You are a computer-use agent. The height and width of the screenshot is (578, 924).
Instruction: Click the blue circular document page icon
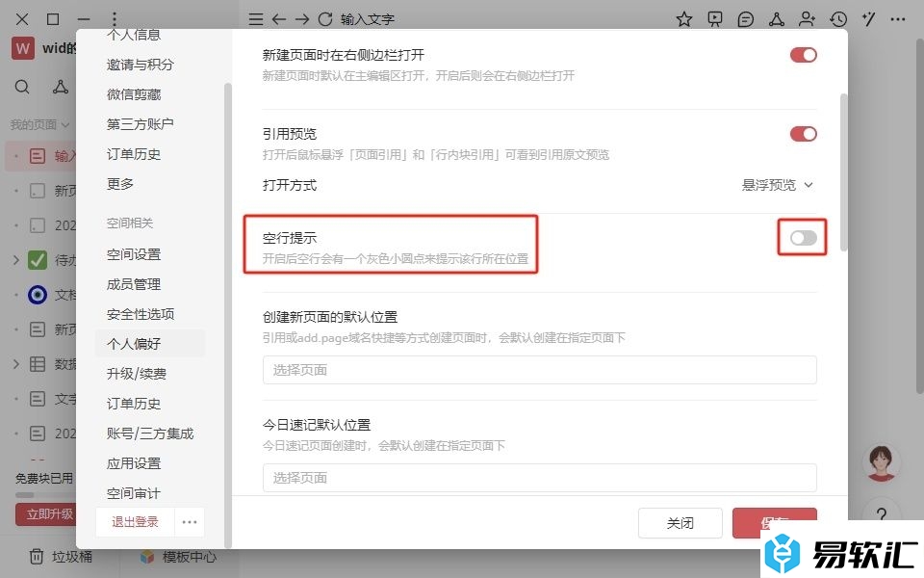pos(38,295)
